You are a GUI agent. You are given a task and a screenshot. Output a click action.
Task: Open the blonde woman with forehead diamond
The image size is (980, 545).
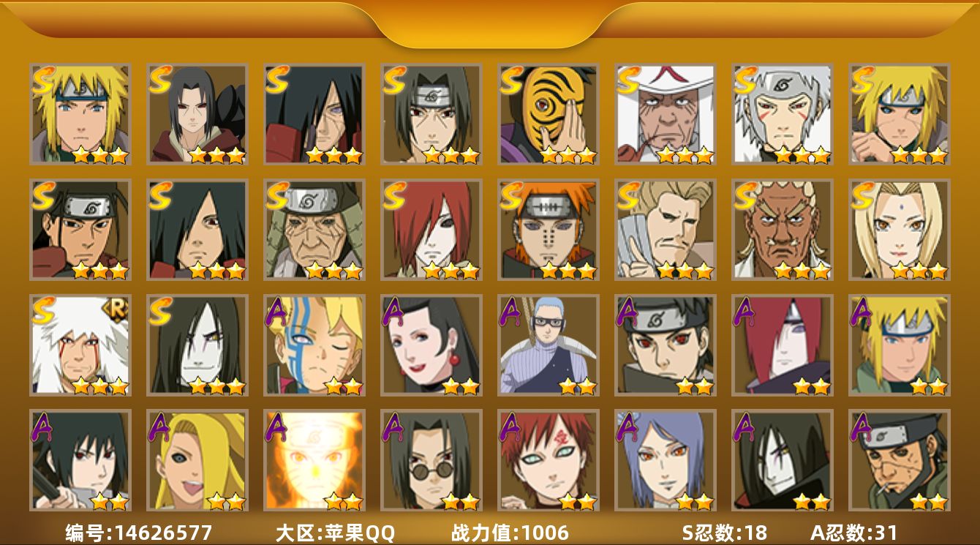click(900, 230)
